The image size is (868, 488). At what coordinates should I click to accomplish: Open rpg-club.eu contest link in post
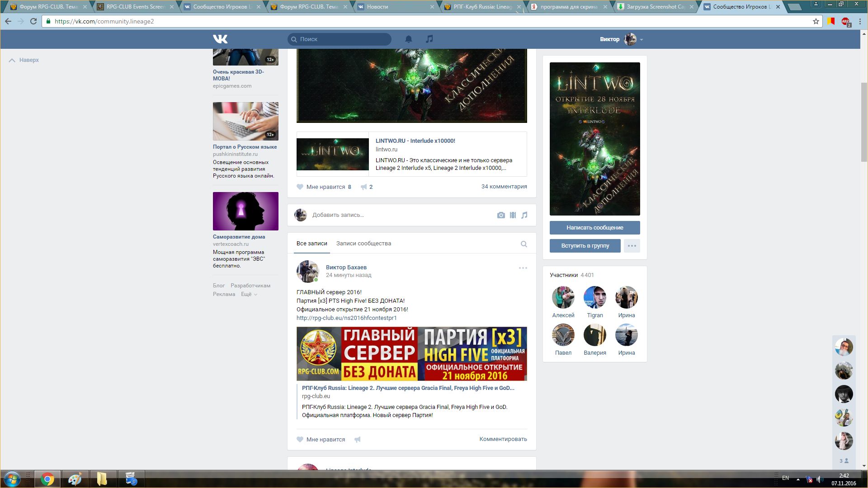tap(346, 318)
